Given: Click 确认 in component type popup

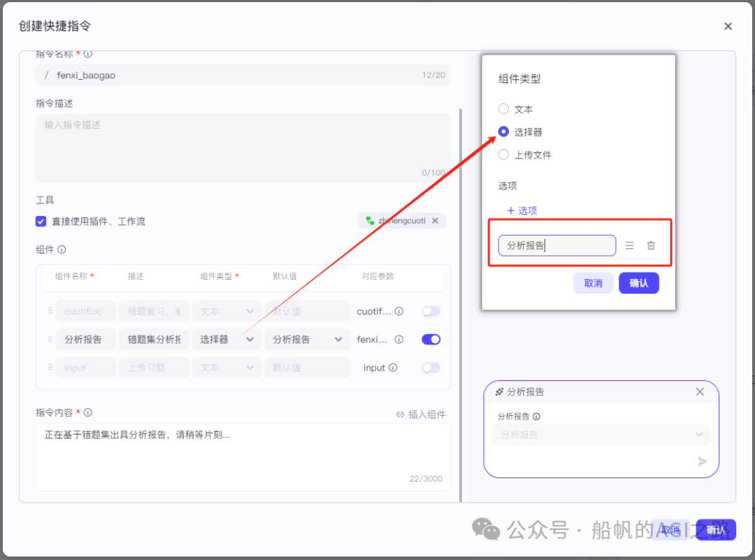Looking at the screenshot, I should [x=639, y=283].
